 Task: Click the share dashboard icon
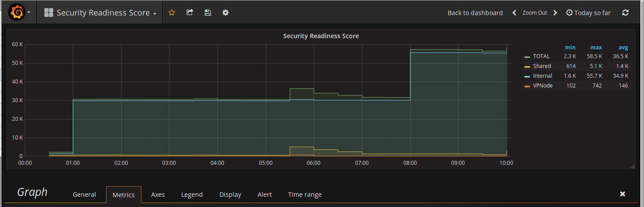click(190, 13)
